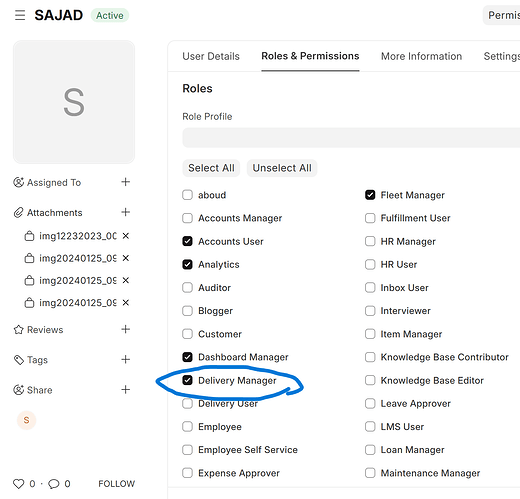
Task: Click FOLLOW to follow this user
Action: (116, 484)
